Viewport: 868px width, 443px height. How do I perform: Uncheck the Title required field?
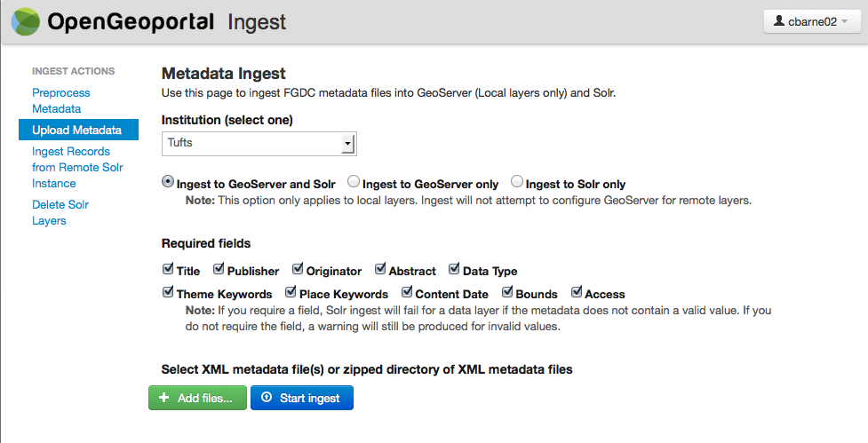click(x=168, y=269)
